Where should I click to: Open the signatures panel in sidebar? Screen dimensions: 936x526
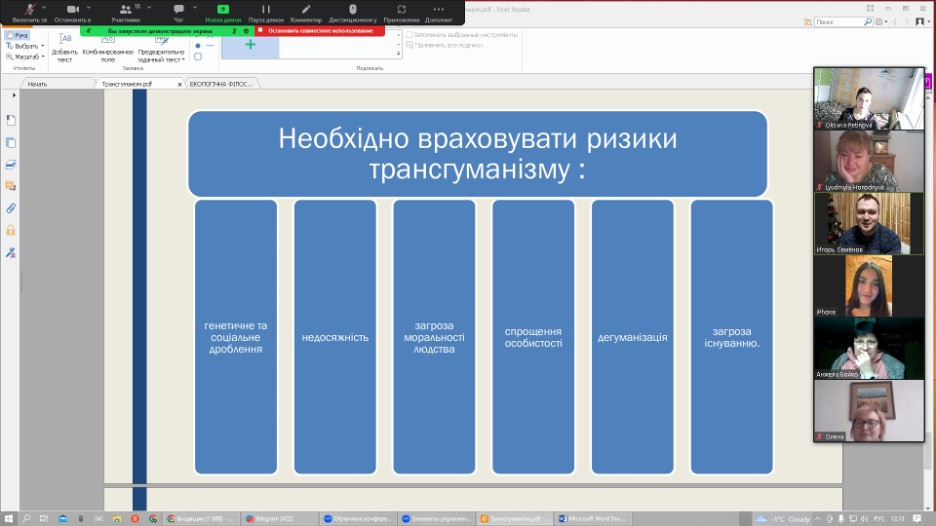coord(11,253)
